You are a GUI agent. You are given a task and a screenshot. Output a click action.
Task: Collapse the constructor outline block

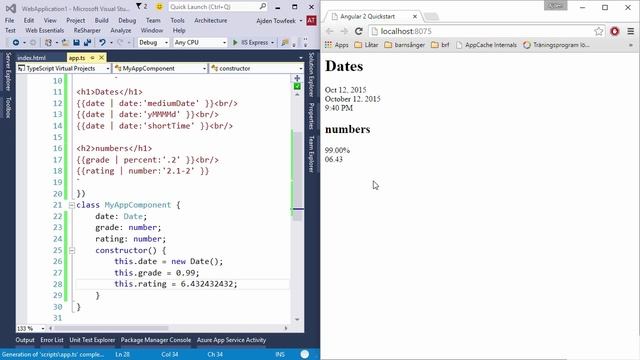71,250
